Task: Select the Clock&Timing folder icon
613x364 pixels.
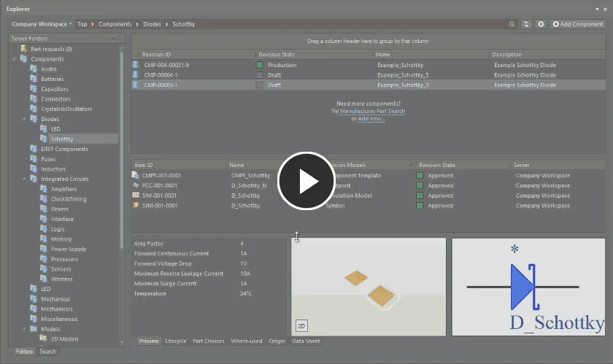Action: click(44, 198)
